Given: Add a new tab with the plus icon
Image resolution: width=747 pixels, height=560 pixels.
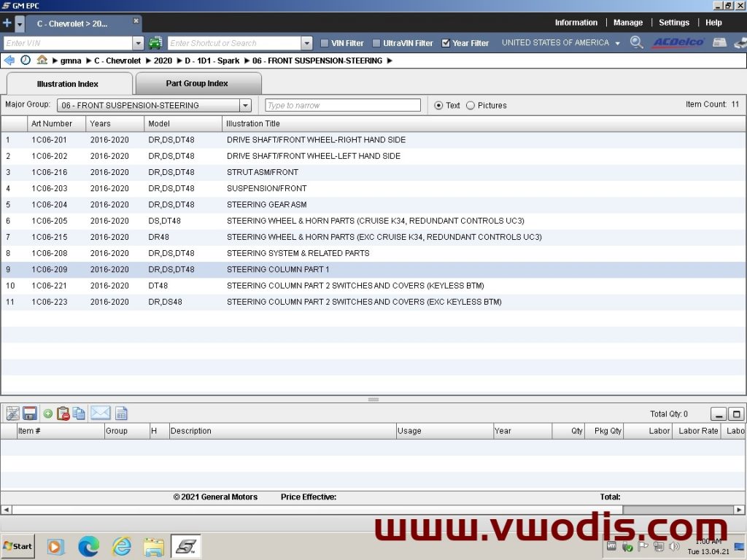Looking at the screenshot, I should coord(7,23).
